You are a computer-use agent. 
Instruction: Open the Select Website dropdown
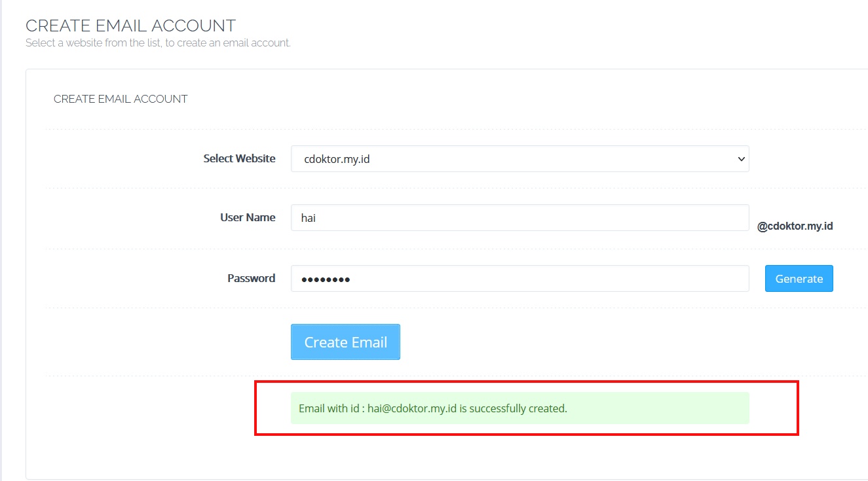[x=519, y=158]
